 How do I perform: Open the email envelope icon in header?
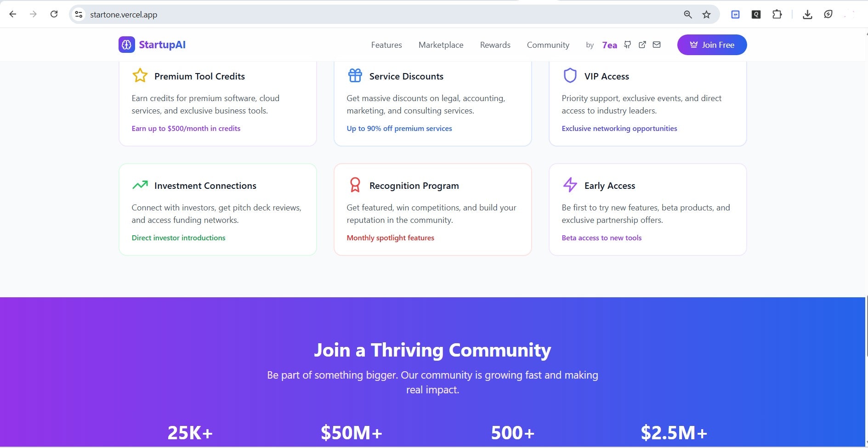(656, 45)
